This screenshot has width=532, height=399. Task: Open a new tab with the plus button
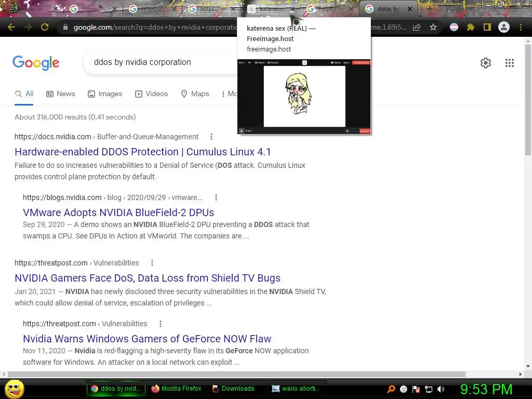[429, 9]
